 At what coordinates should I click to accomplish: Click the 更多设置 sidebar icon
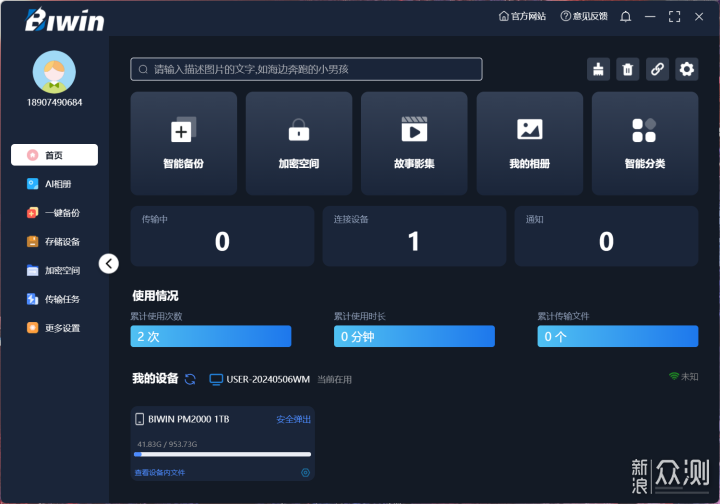click(33, 328)
